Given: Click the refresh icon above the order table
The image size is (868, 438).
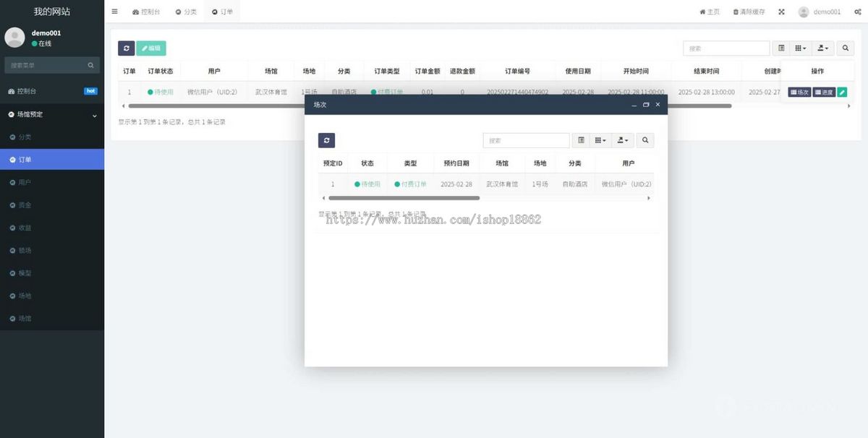Looking at the screenshot, I should (x=127, y=48).
